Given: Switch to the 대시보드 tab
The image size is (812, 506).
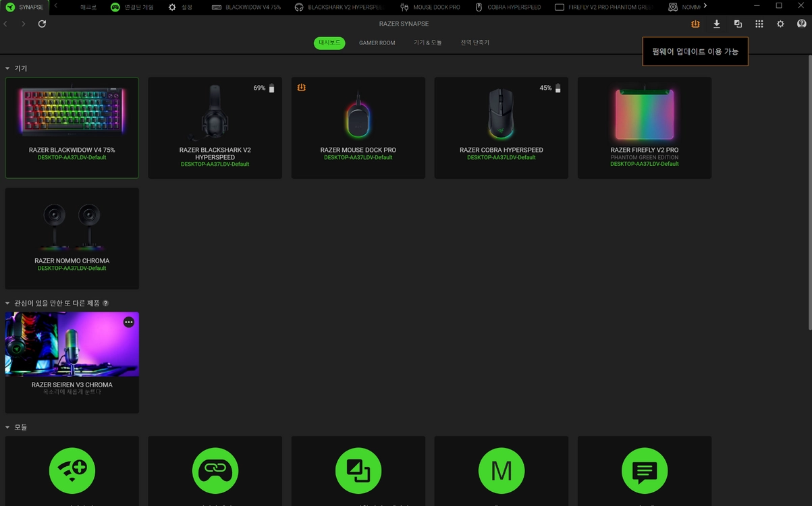Looking at the screenshot, I should point(329,43).
